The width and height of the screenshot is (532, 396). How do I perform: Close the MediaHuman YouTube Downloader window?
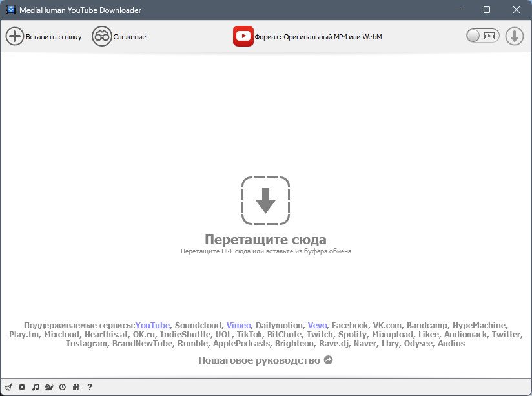[x=516, y=10]
